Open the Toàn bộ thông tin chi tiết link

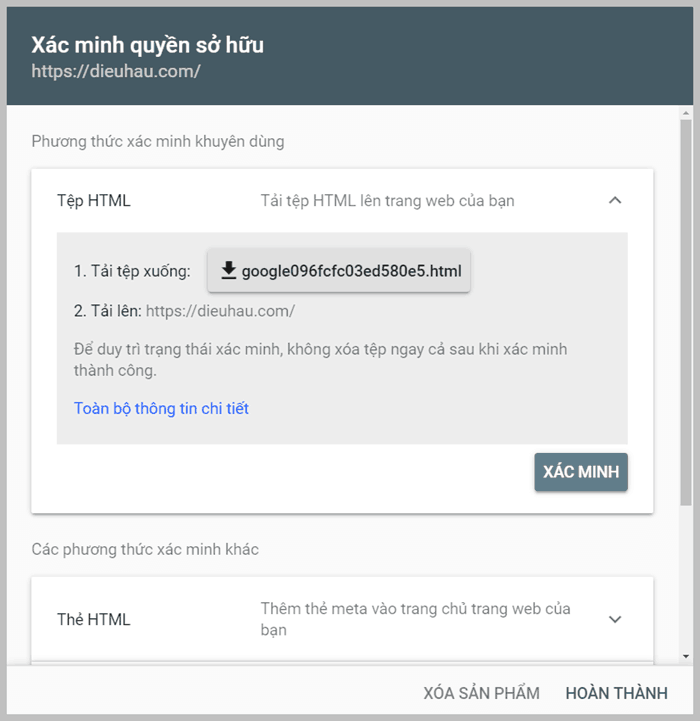tap(161, 408)
